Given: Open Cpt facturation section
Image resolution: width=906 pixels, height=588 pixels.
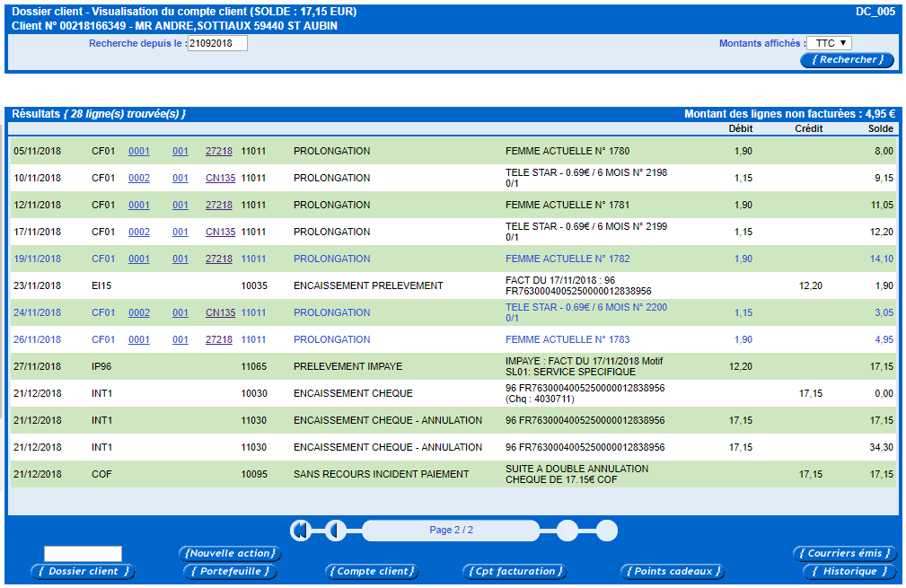Looking at the screenshot, I should [x=515, y=572].
